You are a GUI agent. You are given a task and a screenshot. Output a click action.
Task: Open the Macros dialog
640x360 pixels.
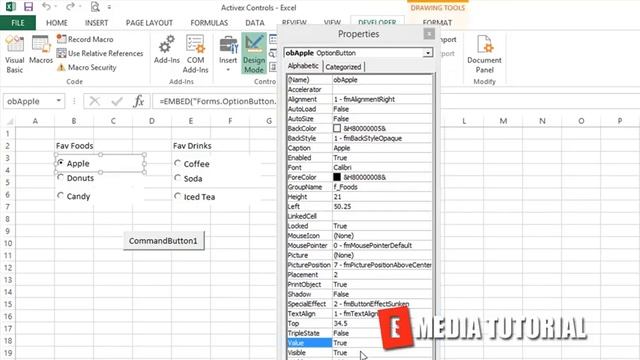pos(41,50)
